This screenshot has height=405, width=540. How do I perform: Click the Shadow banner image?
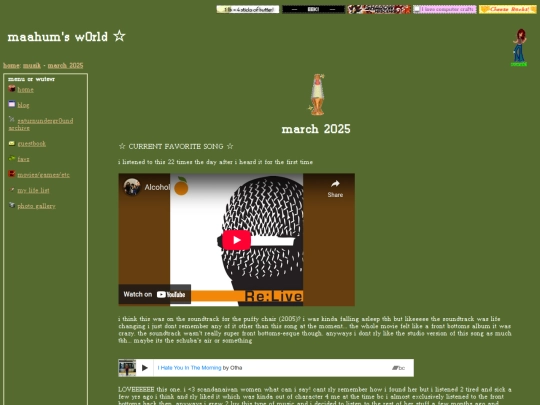[x=379, y=9]
